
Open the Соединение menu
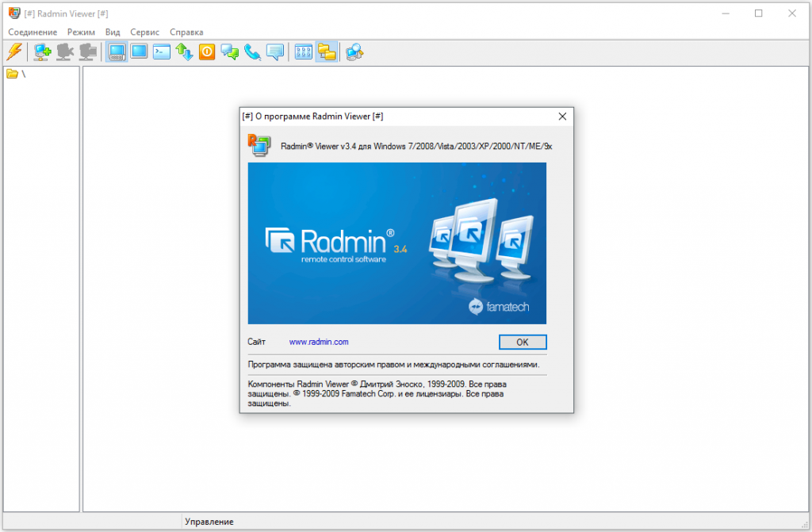[x=33, y=33]
